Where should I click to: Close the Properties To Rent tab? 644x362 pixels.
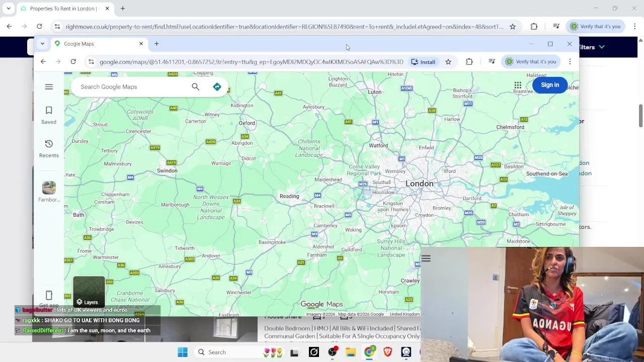tap(107, 9)
